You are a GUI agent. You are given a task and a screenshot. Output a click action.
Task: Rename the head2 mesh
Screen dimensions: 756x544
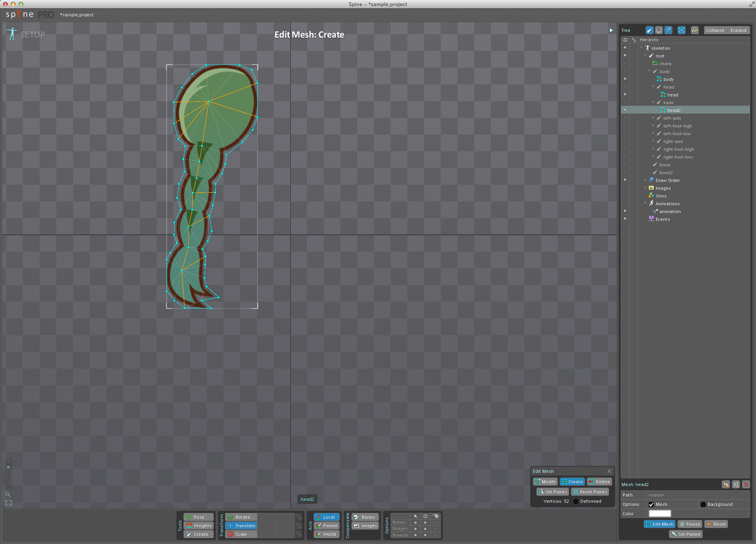coord(736,485)
